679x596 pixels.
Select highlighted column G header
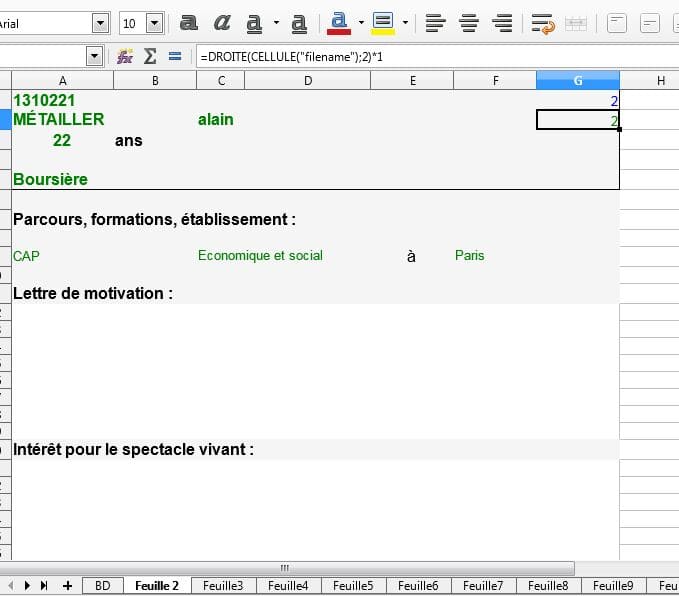[578, 81]
